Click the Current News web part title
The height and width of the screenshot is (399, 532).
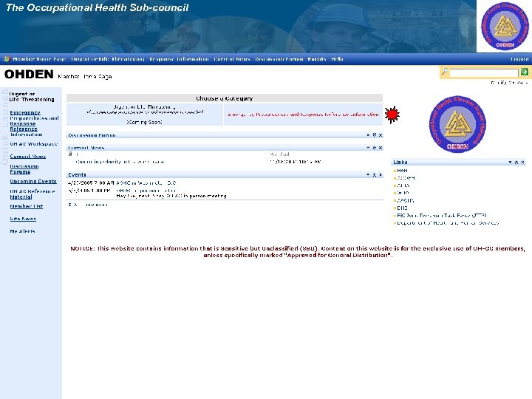click(x=86, y=148)
